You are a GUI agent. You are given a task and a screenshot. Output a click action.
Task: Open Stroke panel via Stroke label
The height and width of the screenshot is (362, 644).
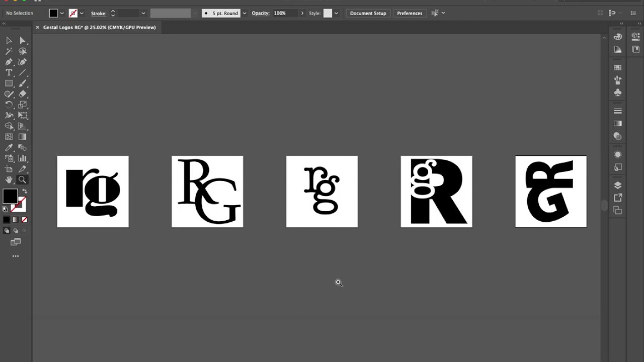click(98, 13)
